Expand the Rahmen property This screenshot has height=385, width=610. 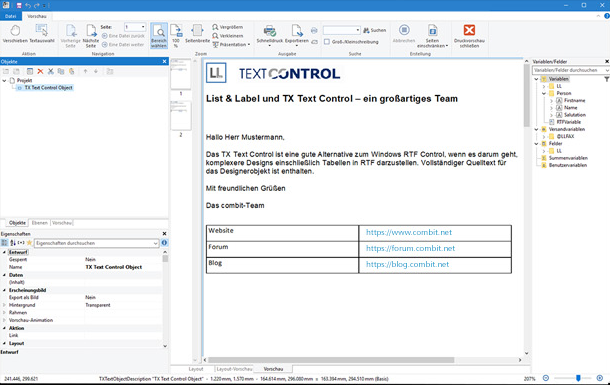tap(4, 313)
